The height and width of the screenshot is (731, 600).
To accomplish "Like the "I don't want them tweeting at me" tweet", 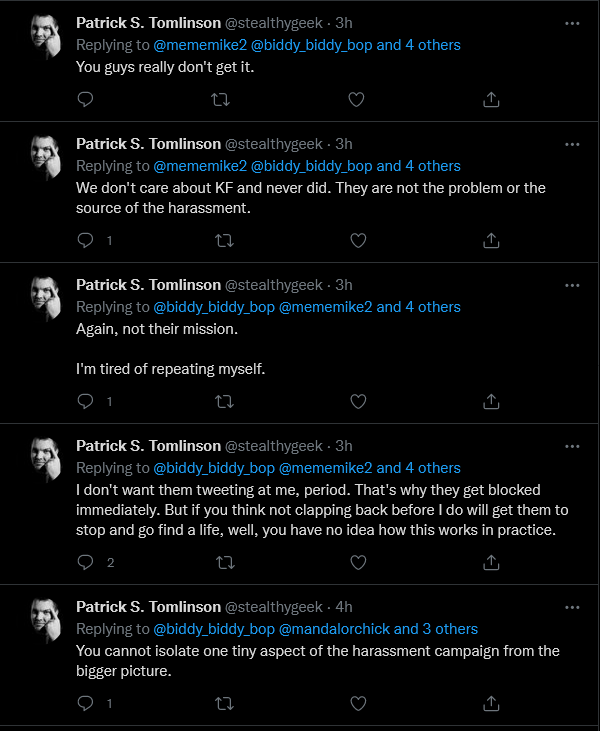I will tap(358, 562).
